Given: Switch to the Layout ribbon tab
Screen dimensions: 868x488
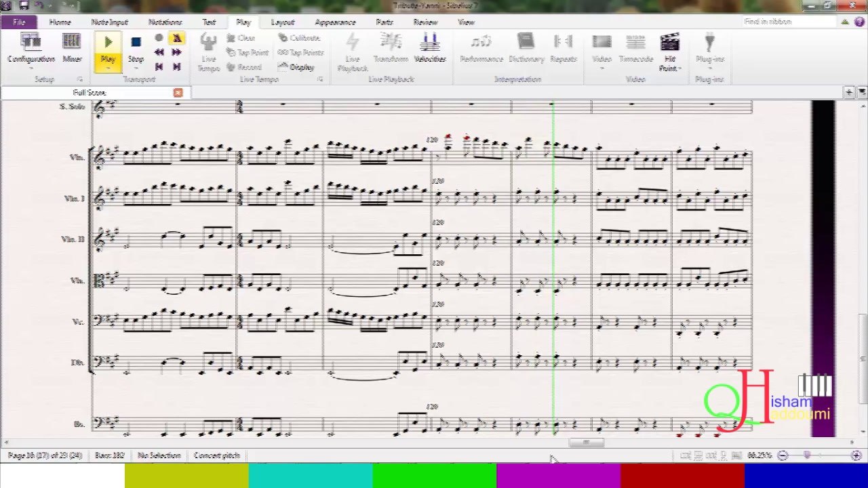Looking at the screenshot, I should click(x=282, y=22).
